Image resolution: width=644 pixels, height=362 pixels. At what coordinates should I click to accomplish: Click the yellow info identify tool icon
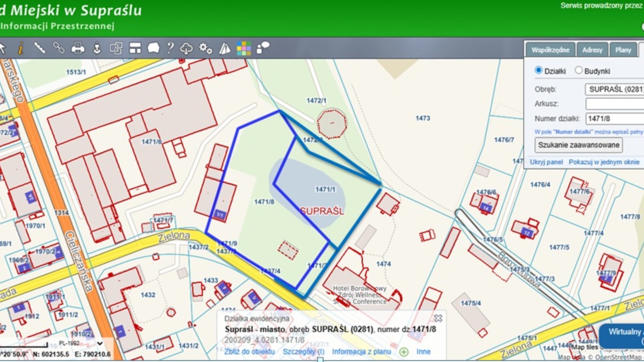pyautogui.click(x=21, y=48)
